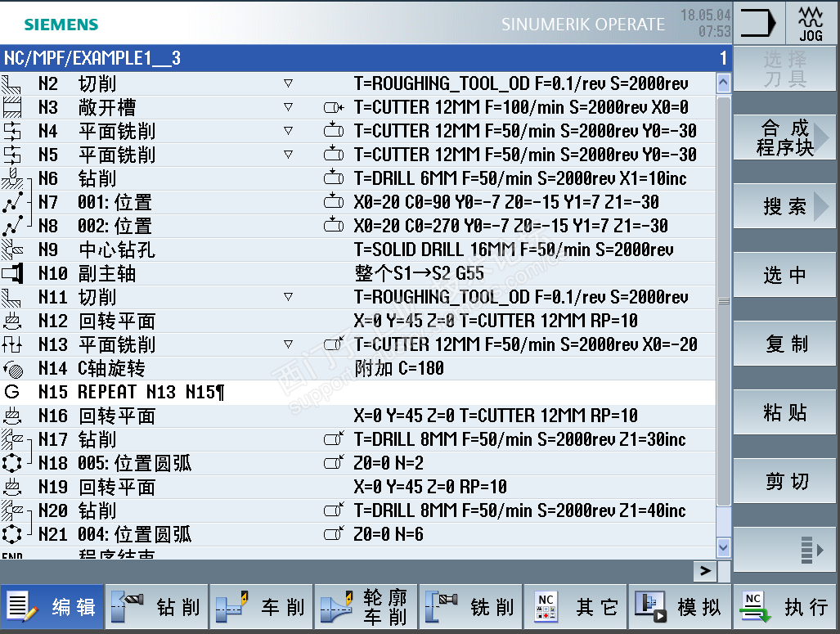Click the scrollbar down arrow of program list
Screen dimensions: 840x634
(723, 547)
